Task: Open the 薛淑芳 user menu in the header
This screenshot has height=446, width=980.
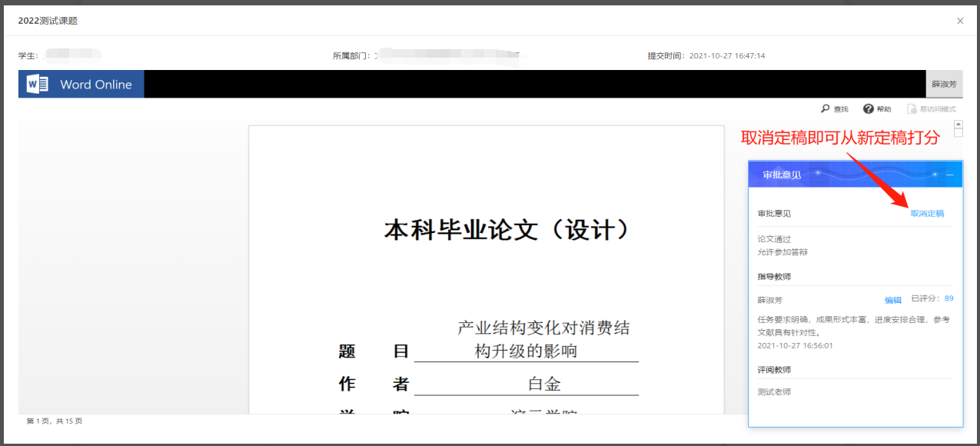Action: (x=944, y=85)
